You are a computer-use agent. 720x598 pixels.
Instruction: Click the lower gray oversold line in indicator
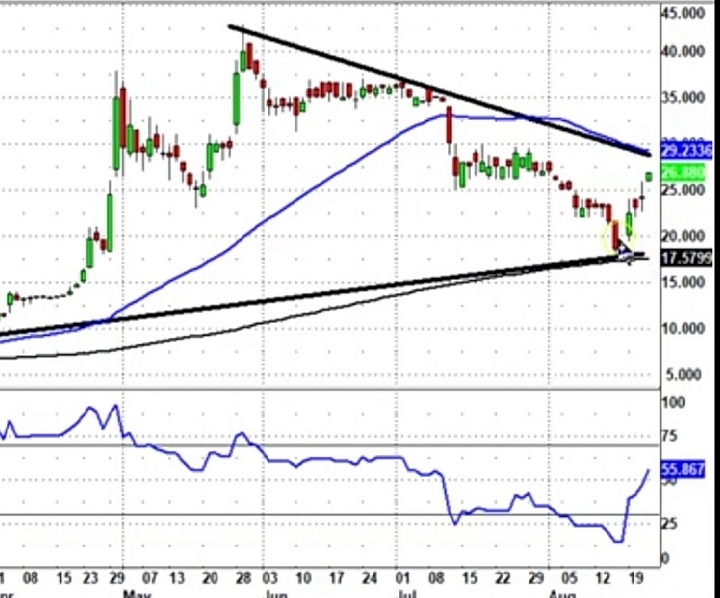(x=330, y=514)
